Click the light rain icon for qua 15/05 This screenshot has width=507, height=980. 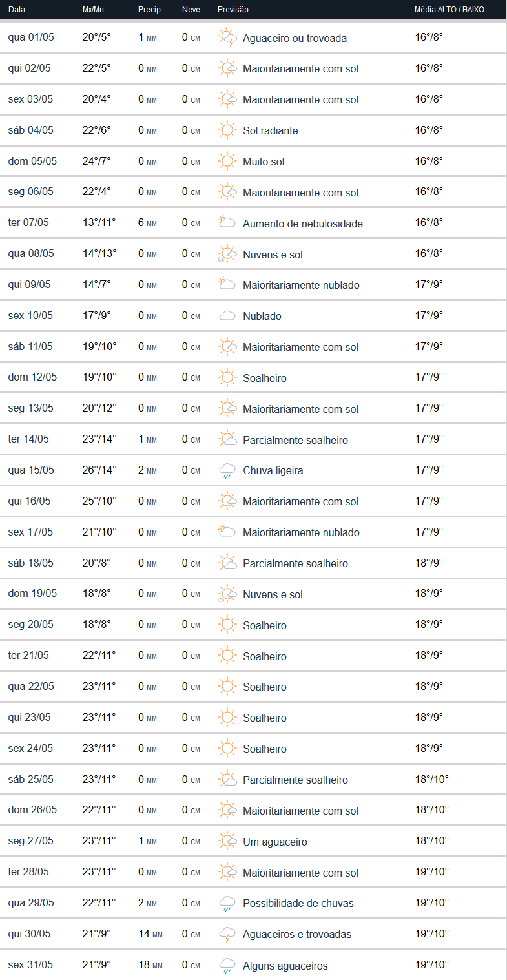tap(227, 470)
